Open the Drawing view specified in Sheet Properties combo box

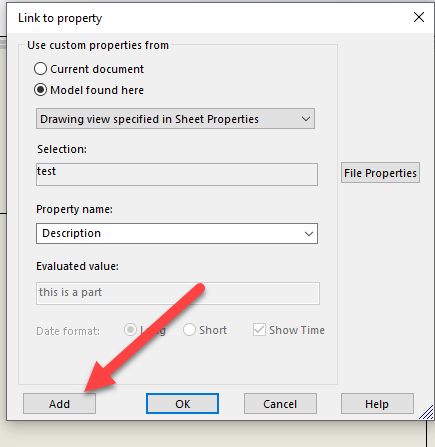175,119
